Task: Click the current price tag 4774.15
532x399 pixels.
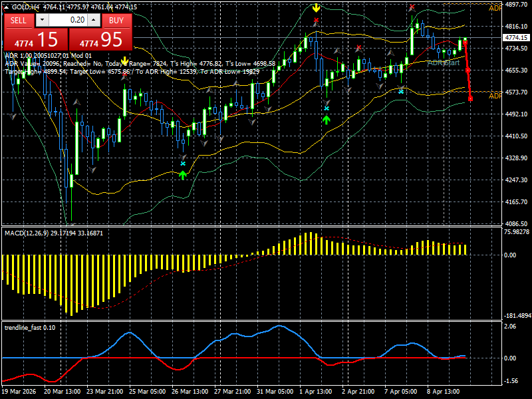Action: coord(517,38)
